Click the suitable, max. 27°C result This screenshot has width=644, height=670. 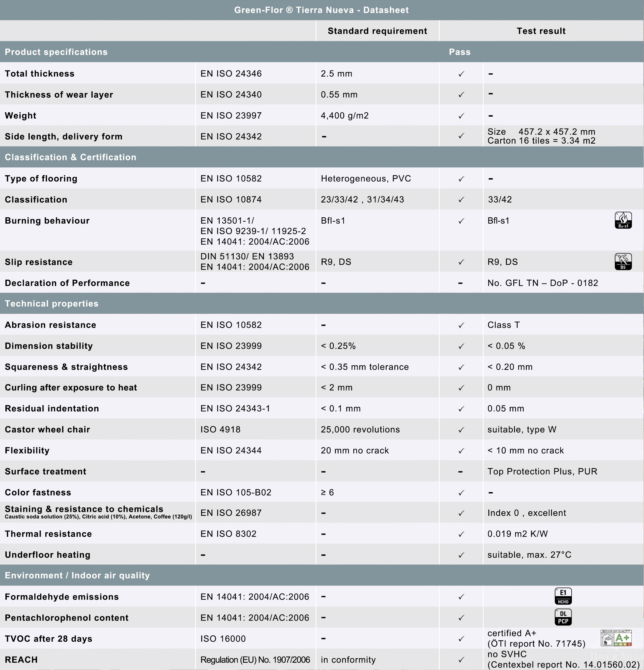(529, 555)
